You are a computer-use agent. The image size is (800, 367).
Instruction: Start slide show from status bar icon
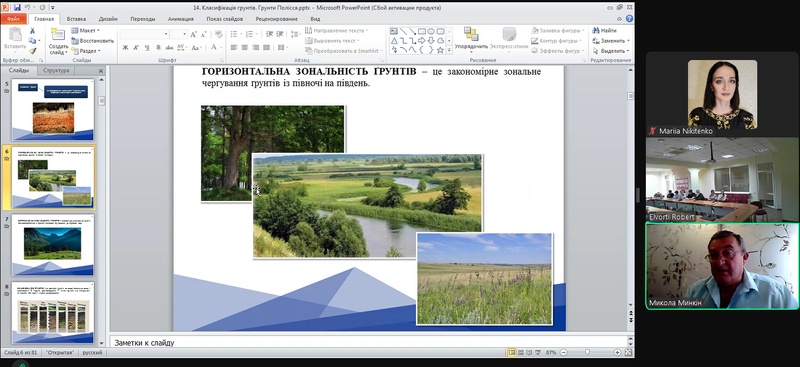coord(538,353)
